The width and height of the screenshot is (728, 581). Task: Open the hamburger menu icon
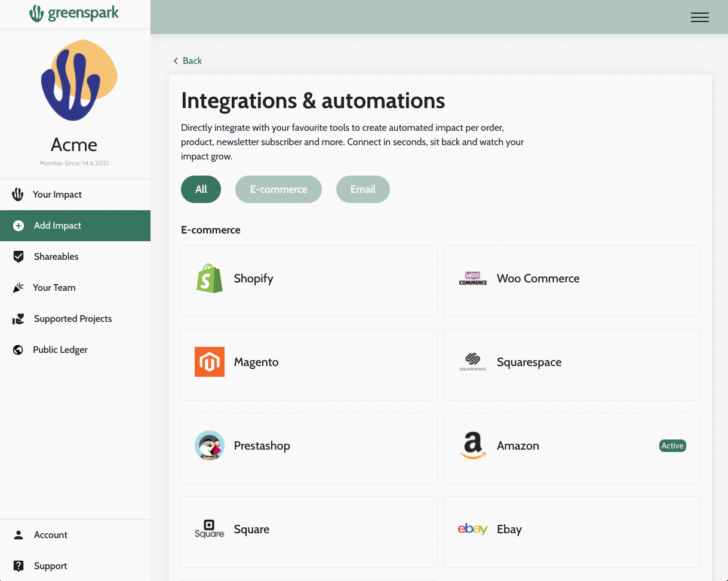click(699, 17)
